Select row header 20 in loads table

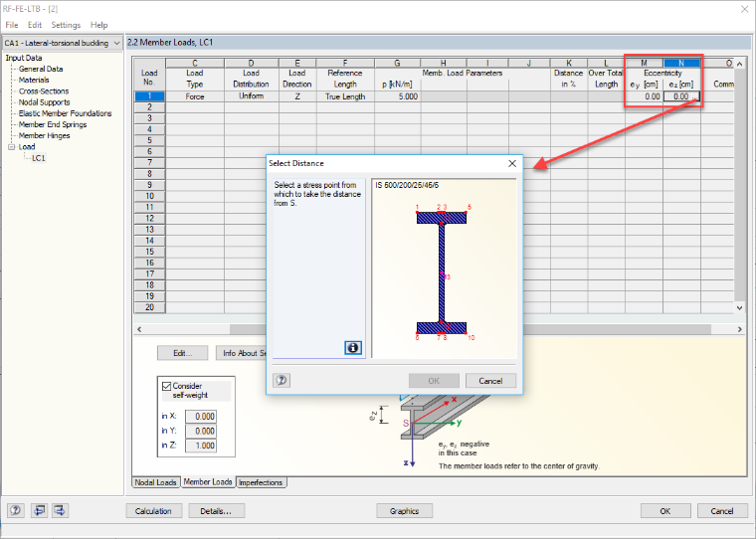149,307
